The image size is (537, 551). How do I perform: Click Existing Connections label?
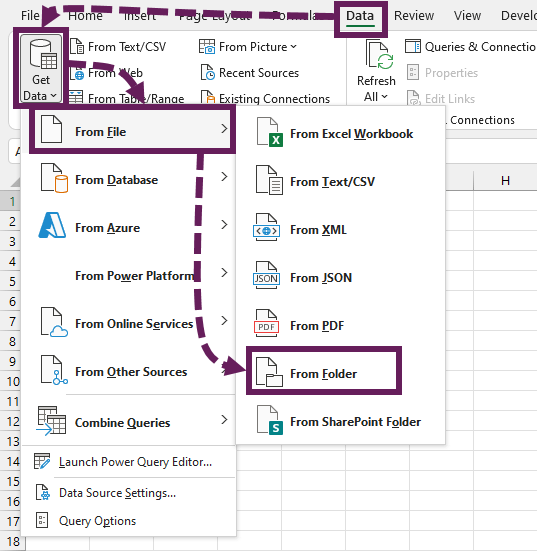[274, 98]
